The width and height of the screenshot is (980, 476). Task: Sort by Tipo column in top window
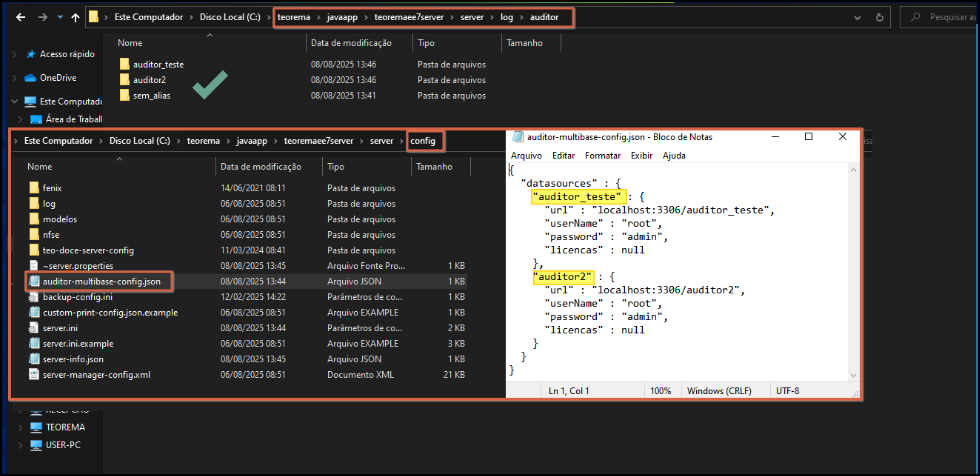pyautogui.click(x=426, y=43)
